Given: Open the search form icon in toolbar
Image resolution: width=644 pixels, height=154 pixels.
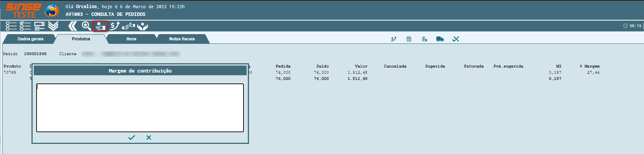Looking at the screenshot, I should pos(39,26).
